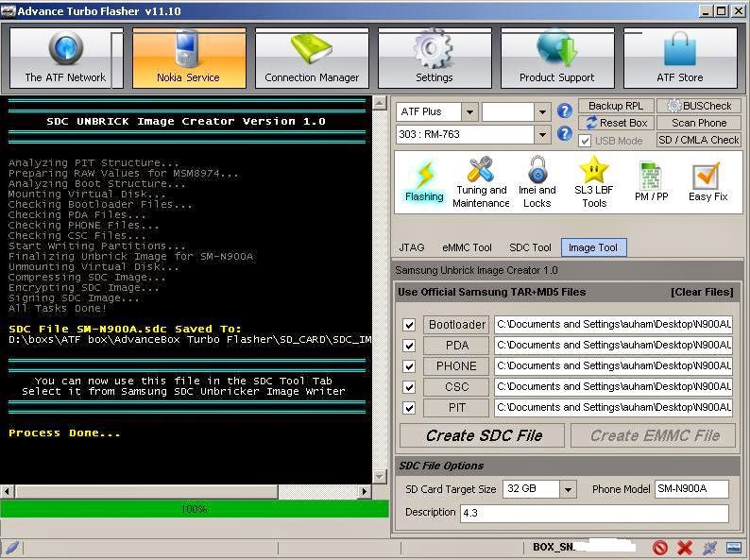
Task: Switch to the SDC Tool tab
Action: click(530, 247)
